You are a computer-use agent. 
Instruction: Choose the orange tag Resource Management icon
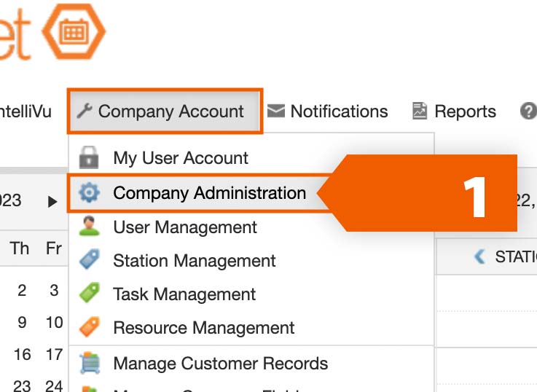click(89, 327)
